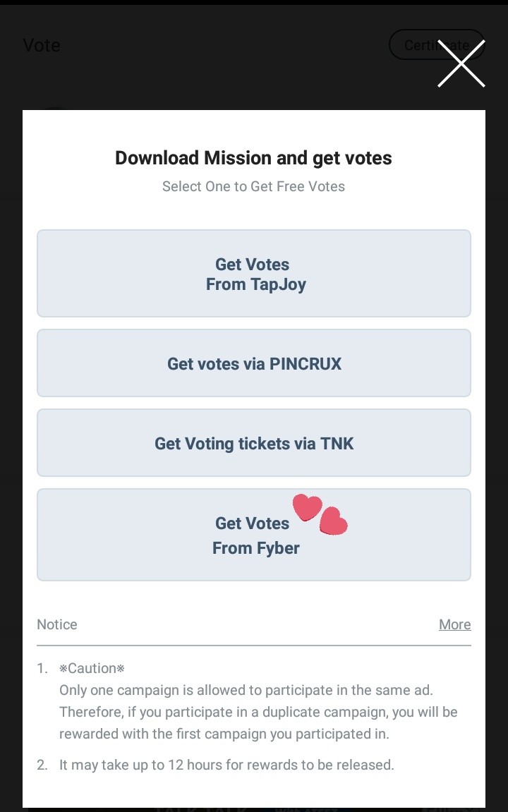Choose Get votes via PINCRUX

click(x=253, y=363)
